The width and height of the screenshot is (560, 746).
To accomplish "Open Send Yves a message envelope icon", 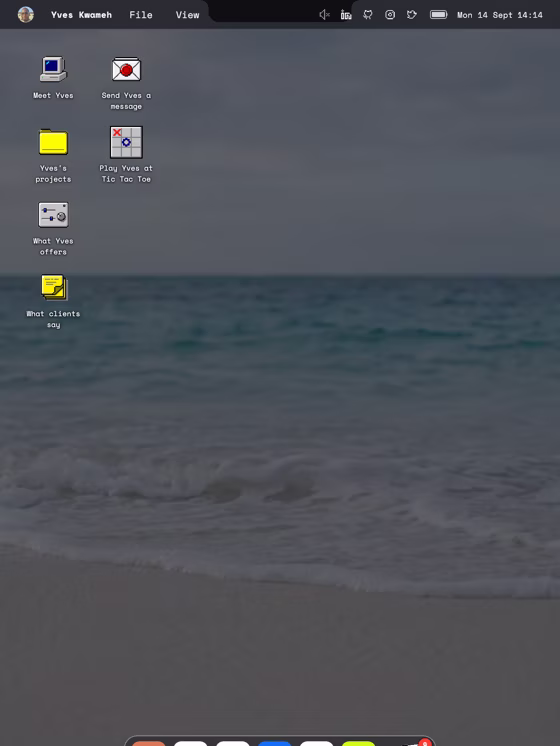I will click(x=126, y=69).
